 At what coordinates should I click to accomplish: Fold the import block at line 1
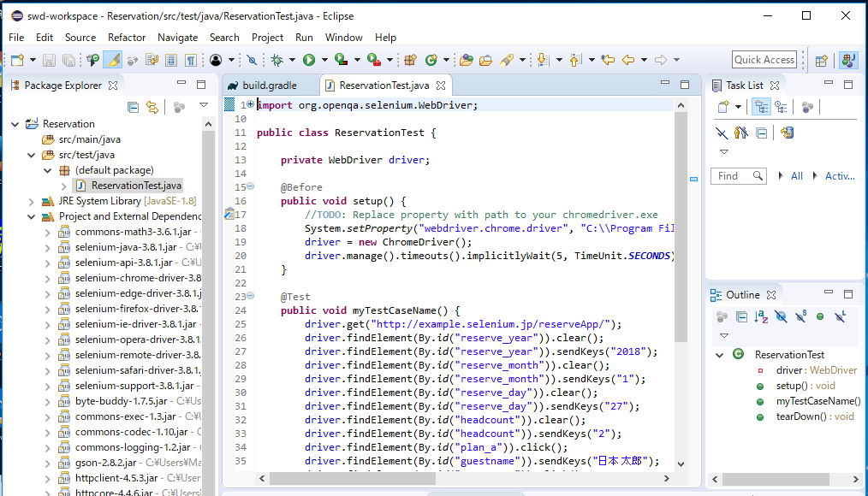[x=250, y=104]
